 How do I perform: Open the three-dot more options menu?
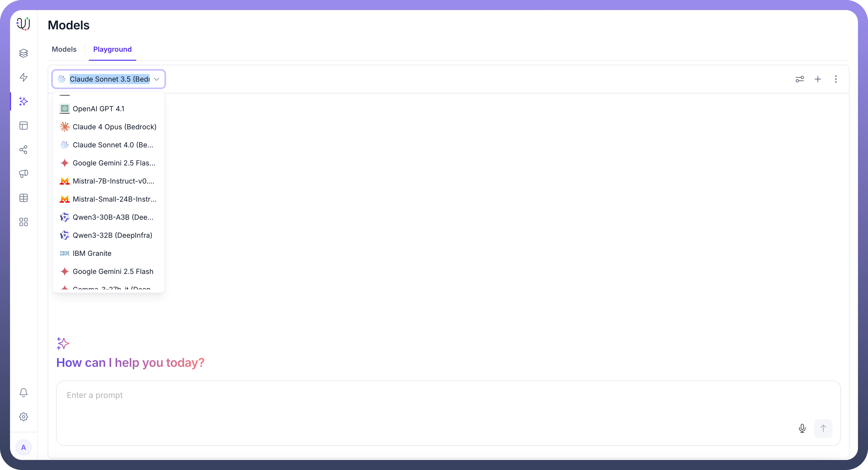(836, 79)
